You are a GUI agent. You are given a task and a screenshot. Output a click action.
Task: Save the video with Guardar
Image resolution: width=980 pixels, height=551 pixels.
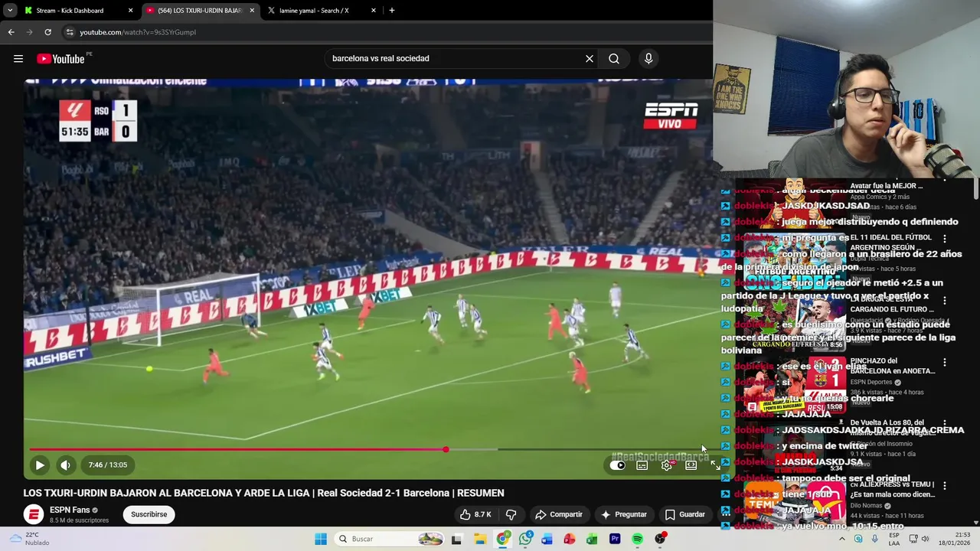click(685, 514)
